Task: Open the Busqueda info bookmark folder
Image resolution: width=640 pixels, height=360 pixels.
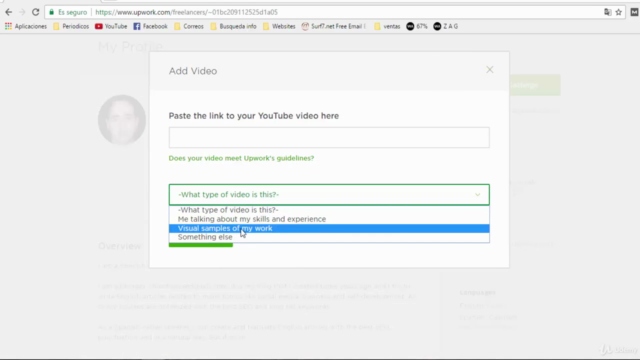Action: pos(233,26)
